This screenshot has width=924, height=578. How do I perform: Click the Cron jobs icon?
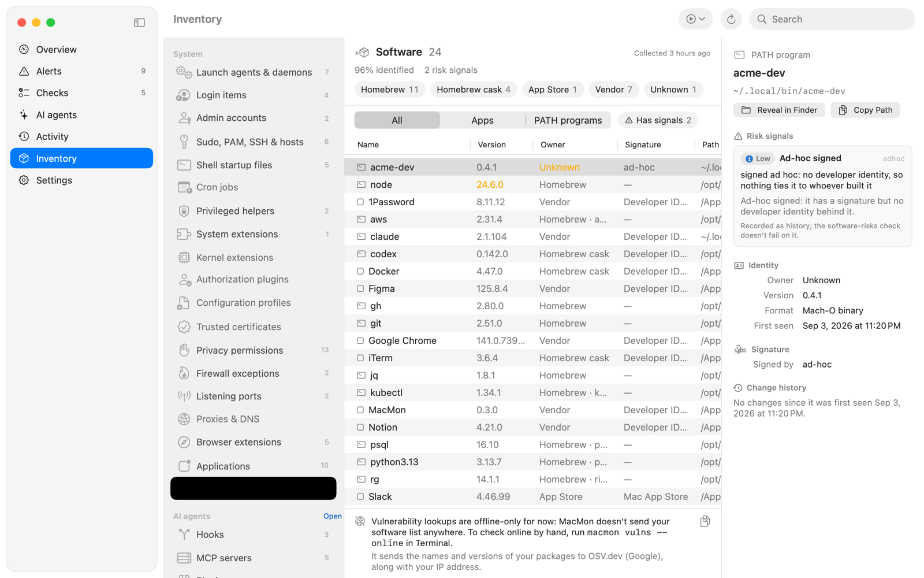pyautogui.click(x=184, y=187)
